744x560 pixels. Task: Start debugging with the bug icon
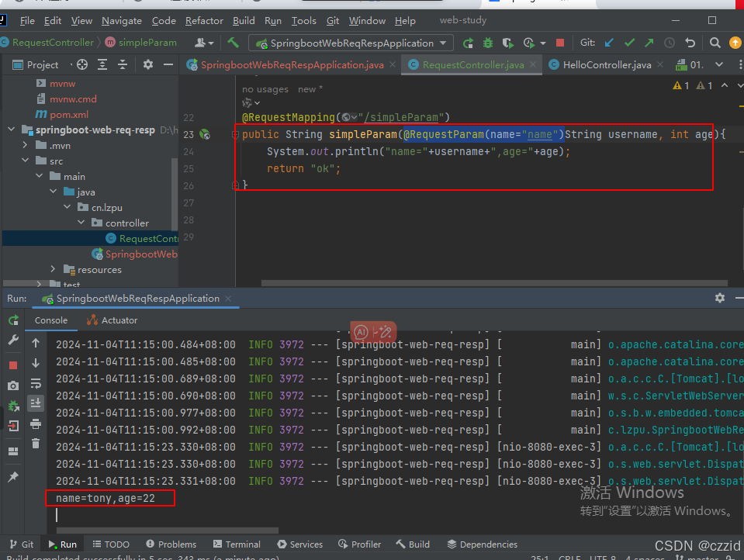point(488,43)
